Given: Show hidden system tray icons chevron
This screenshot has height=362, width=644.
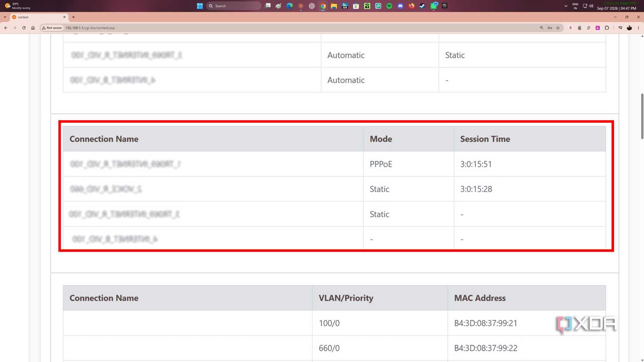Looking at the screenshot, I should coord(566,6).
